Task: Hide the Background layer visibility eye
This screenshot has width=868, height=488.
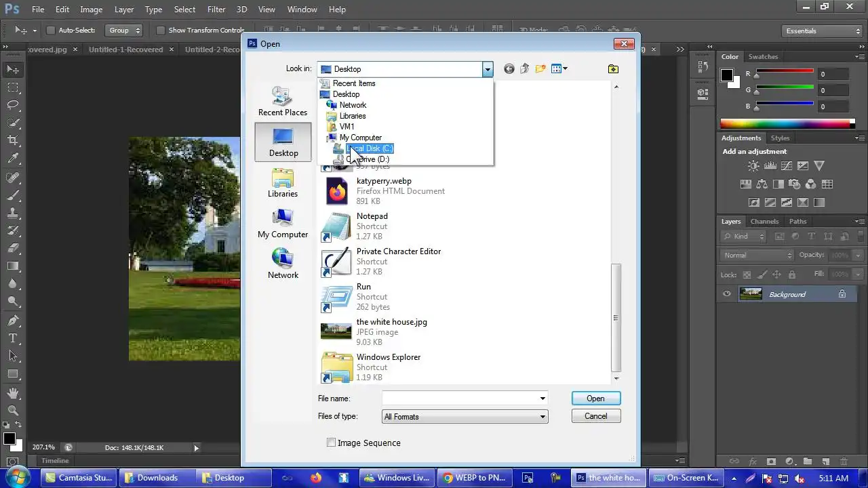Action: click(x=727, y=294)
